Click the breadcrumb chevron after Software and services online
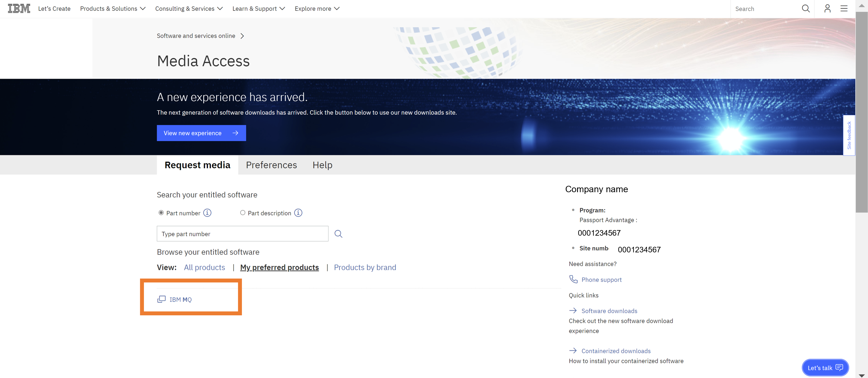868x378 pixels. point(242,36)
